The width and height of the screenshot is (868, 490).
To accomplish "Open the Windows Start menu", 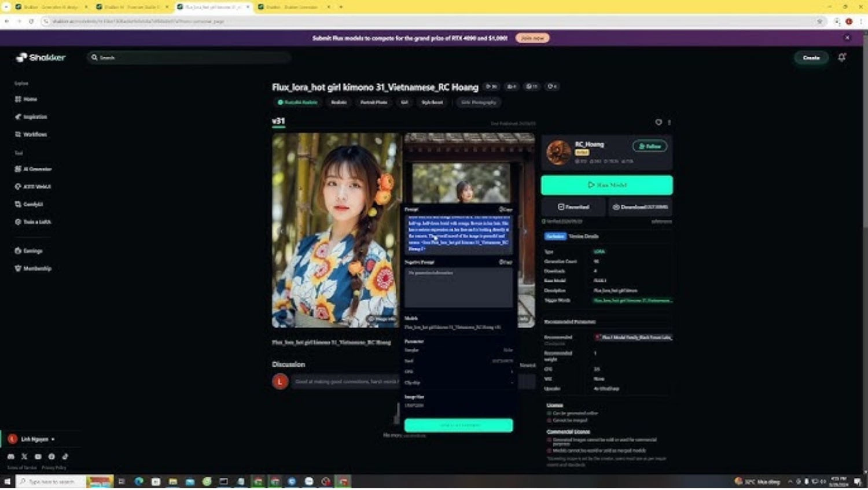I will [x=7, y=481].
